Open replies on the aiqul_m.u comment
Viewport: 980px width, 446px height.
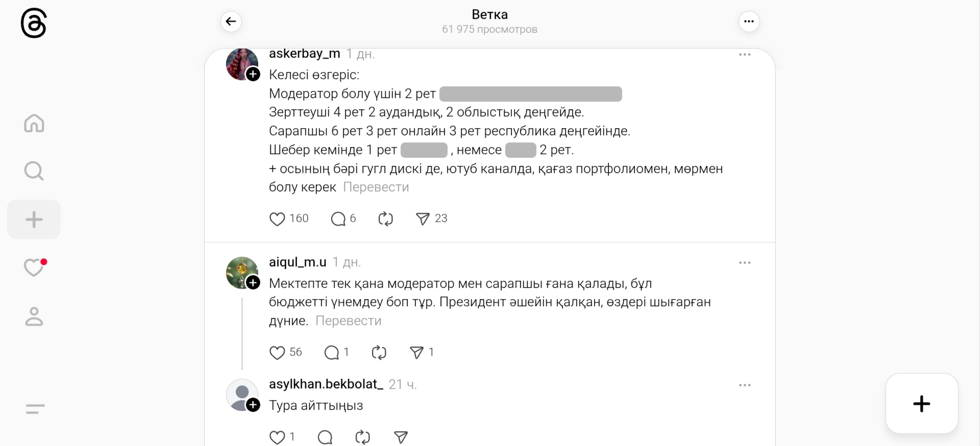[332, 353]
